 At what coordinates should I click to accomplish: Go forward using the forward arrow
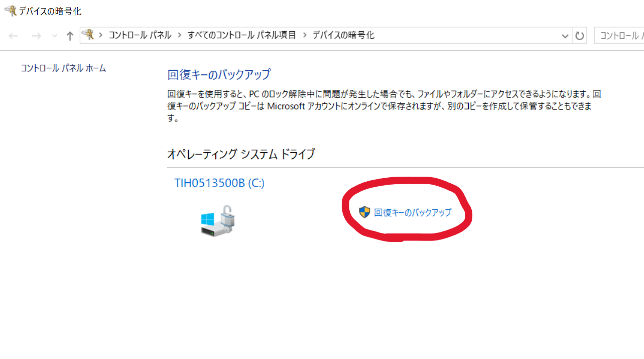(36, 36)
